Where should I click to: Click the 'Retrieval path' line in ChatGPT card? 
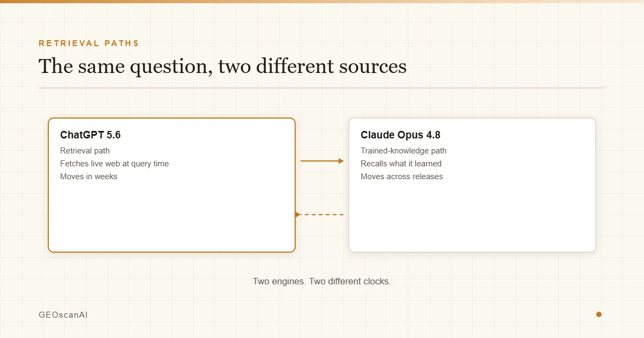[85, 151]
